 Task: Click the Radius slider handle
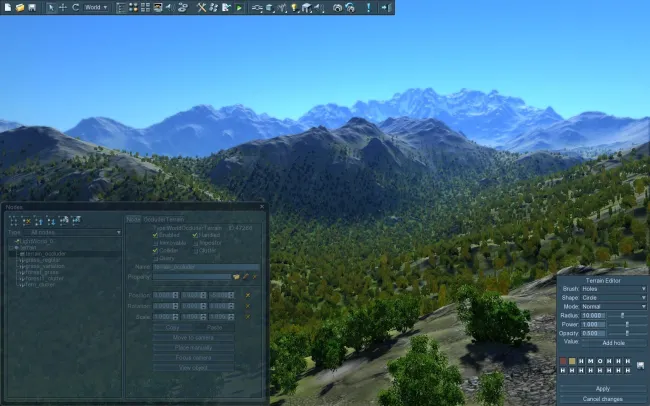(622, 316)
